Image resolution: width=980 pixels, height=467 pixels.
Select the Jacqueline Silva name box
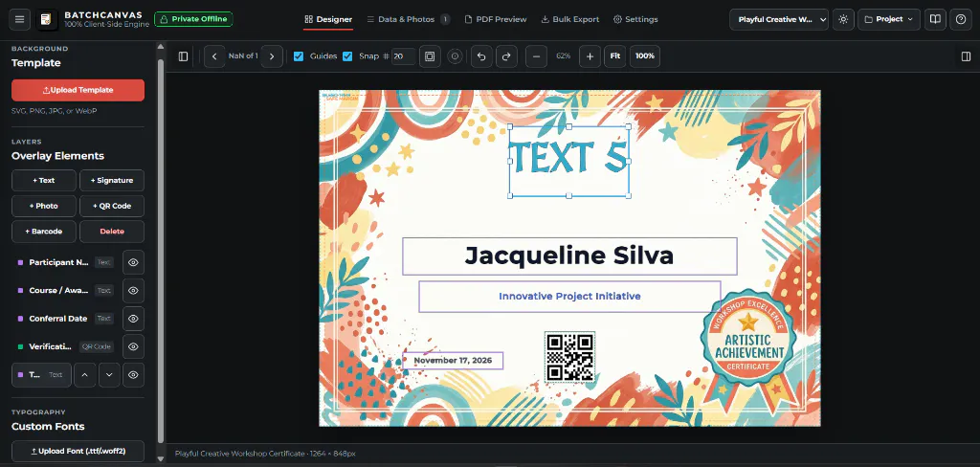[x=569, y=256]
